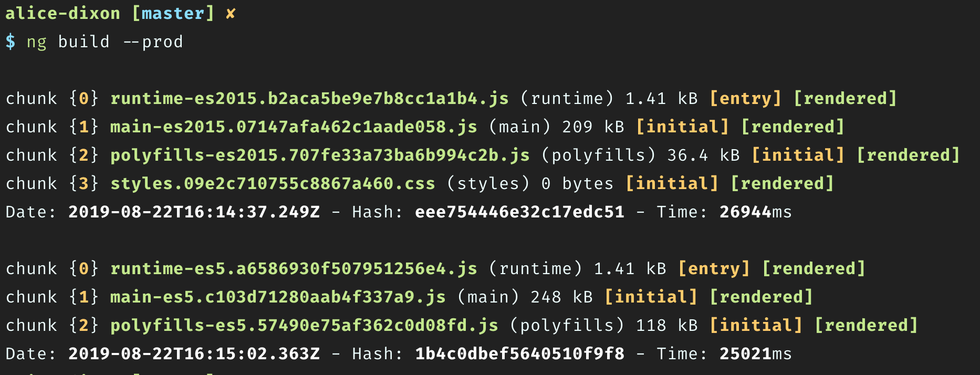Click the main-es2015.07147afa462c1aade058.js filename
The width and height of the screenshot is (980, 375).
point(294,127)
